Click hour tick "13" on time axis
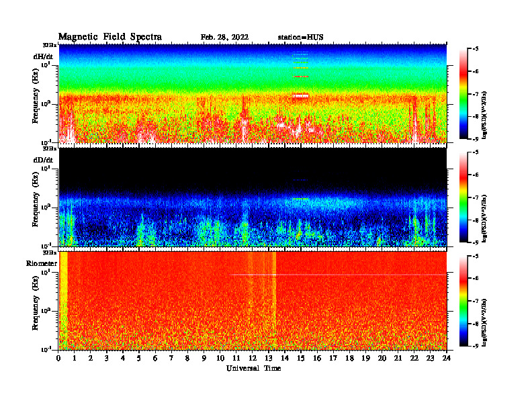The height and width of the screenshot is (411, 532). pos(269,359)
